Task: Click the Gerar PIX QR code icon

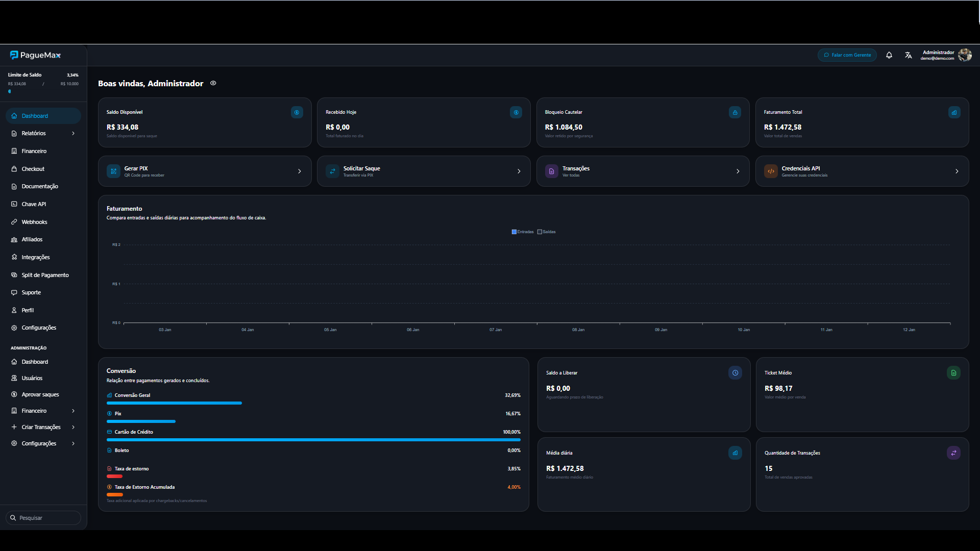Action: click(x=113, y=171)
